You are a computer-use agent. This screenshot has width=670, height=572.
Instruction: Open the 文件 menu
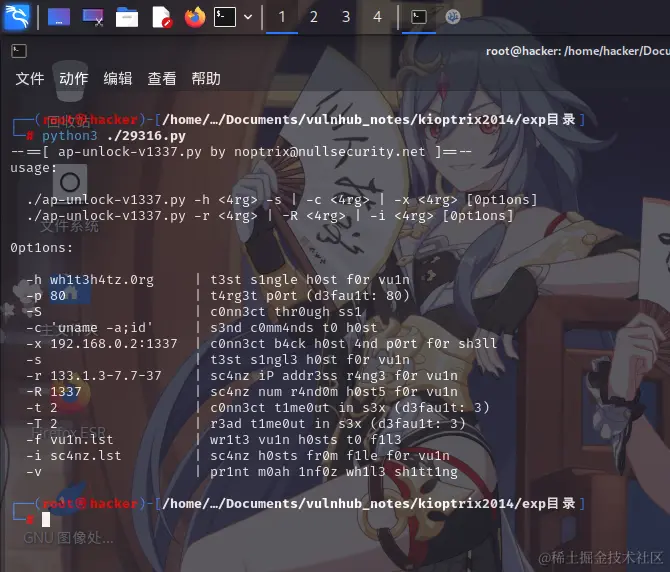[30, 79]
